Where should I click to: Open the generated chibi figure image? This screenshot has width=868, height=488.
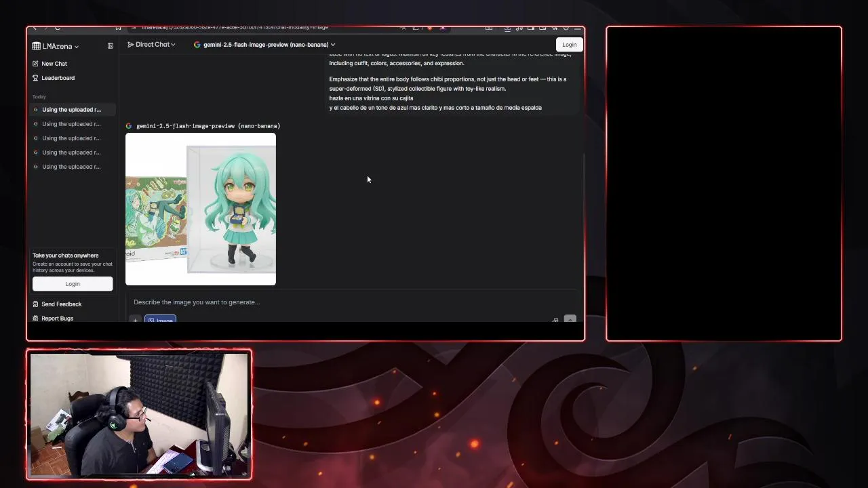(201, 209)
